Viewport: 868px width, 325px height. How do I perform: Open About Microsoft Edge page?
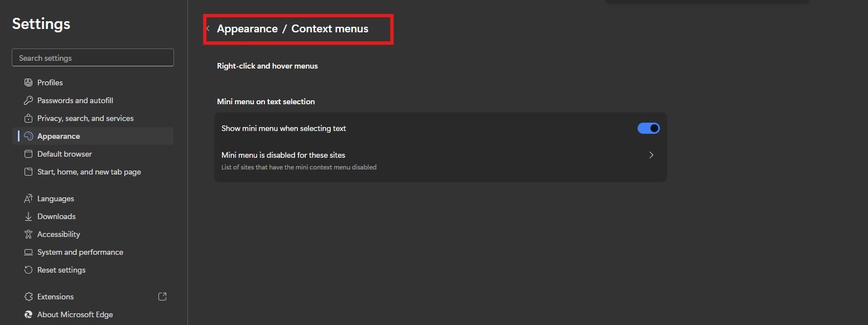75,314
